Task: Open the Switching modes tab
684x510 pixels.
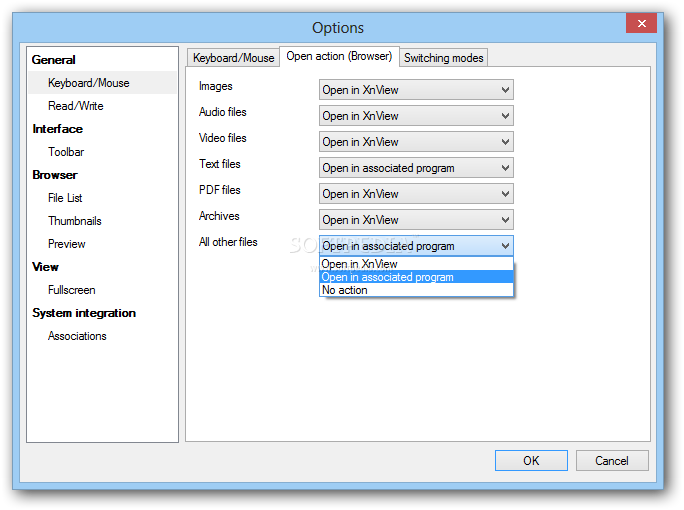Action: click(443, 58)
